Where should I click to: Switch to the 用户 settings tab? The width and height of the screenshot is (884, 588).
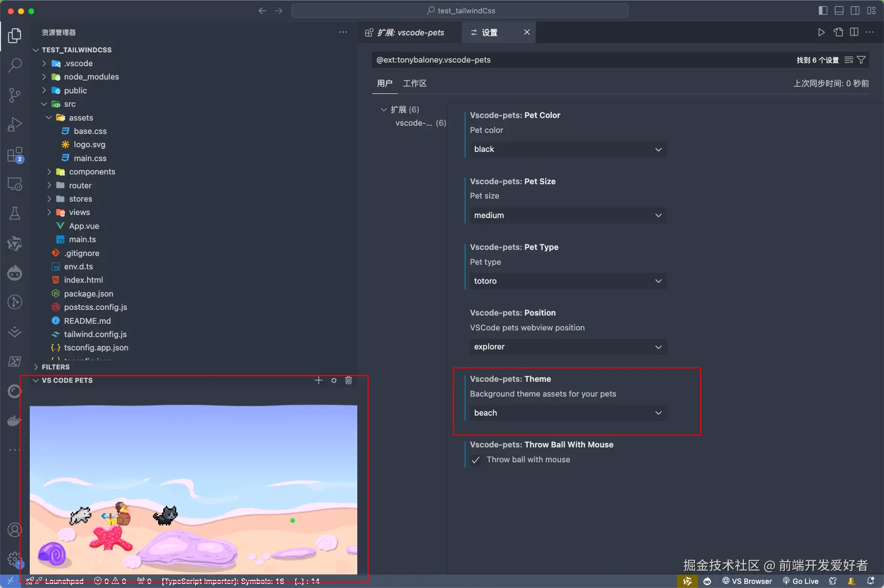(385, 83)
